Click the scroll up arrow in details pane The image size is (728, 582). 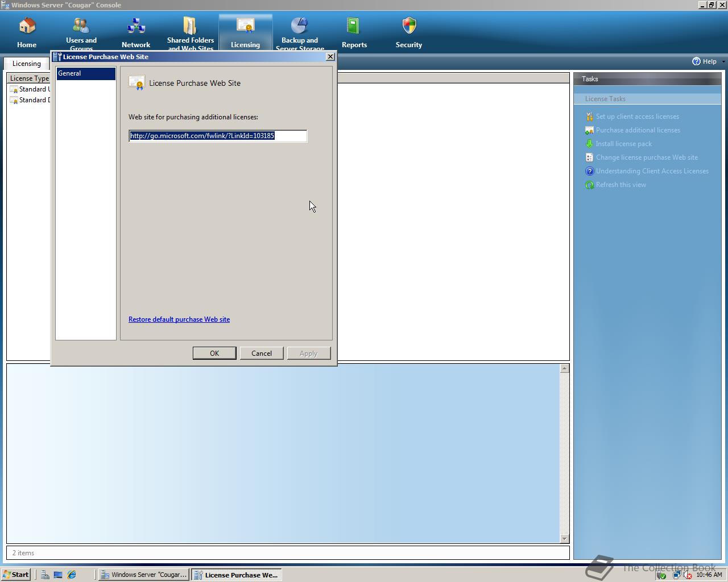click(x=564, y=369)
